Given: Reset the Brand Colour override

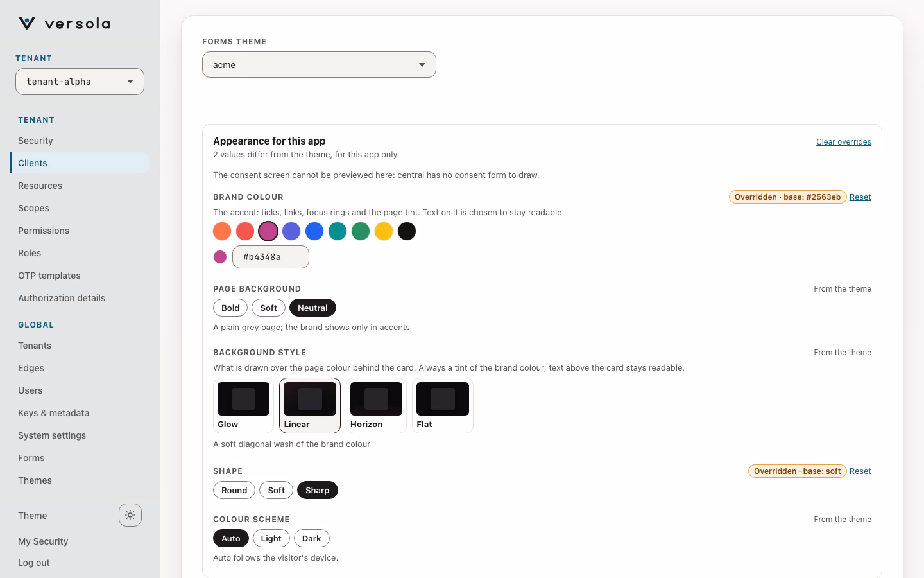Looking at the screenshot, I should click(x=860, y=197).
